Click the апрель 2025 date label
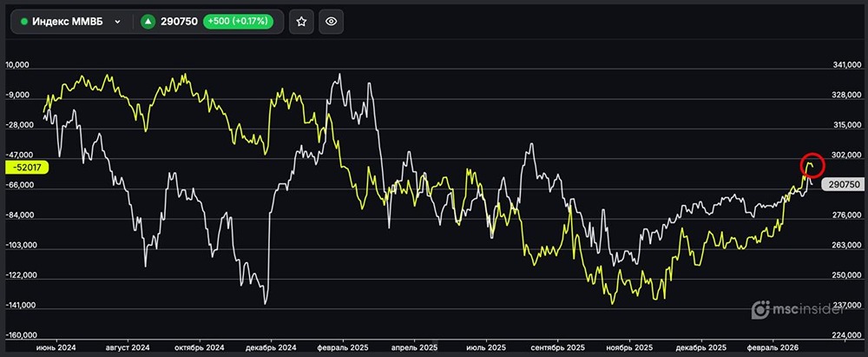868x357 pixels. click(x=413, y=346)
